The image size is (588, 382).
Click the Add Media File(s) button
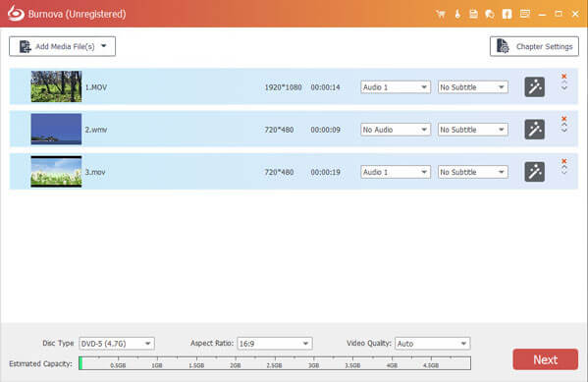click(62, 46)
